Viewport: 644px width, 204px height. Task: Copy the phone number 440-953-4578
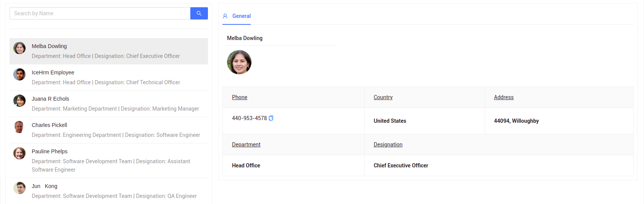click(x=271, y=118)
